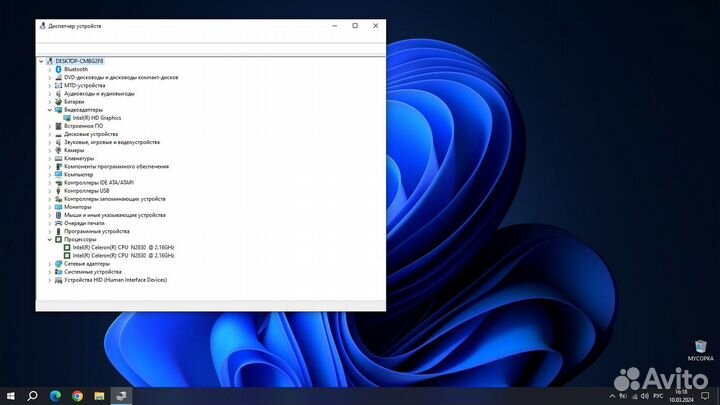Collapse the DESKTOP-CMBG2F8 root node
Viewport: 720px width, 405px height.
pyautogui.click(x=41, y=61)
